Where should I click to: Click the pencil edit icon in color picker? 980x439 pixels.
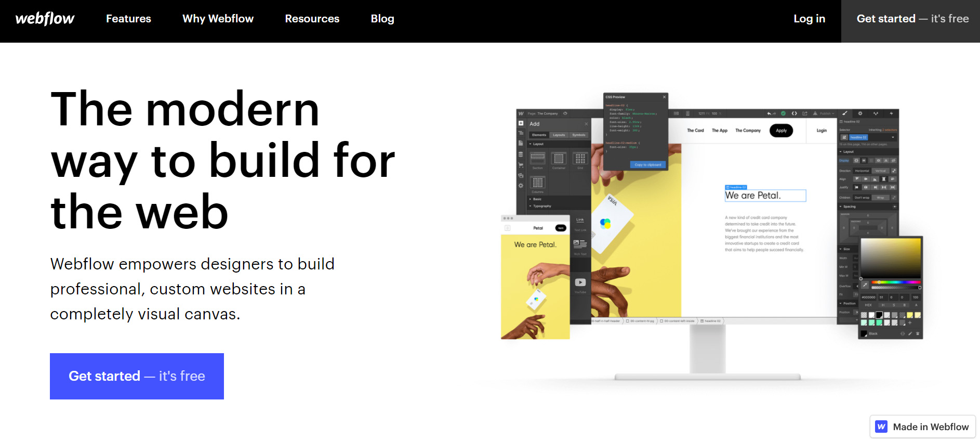click(910, 333)
